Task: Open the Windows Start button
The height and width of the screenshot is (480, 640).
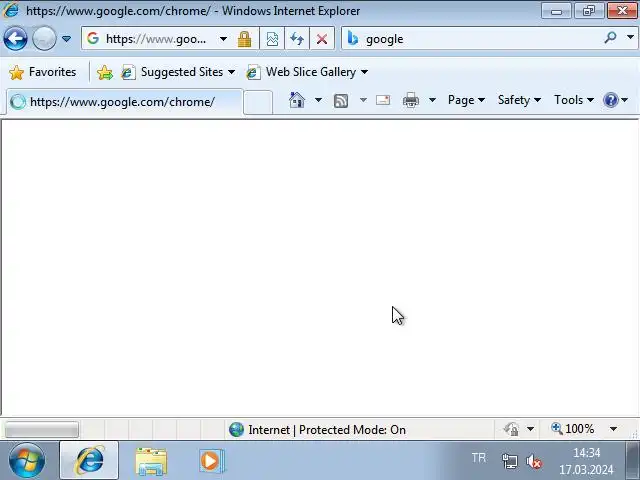Action: [27, 461]
